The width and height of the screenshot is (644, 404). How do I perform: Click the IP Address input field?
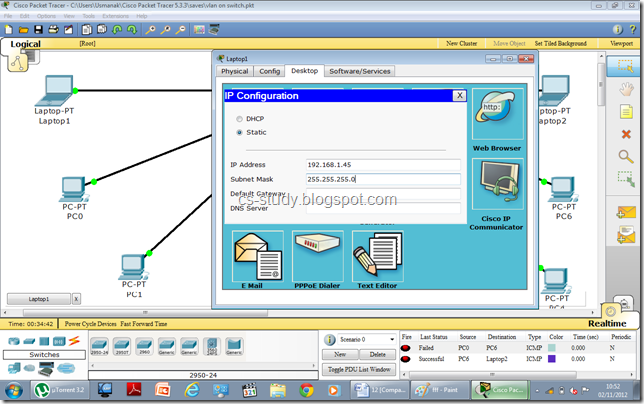pos(383,165)
